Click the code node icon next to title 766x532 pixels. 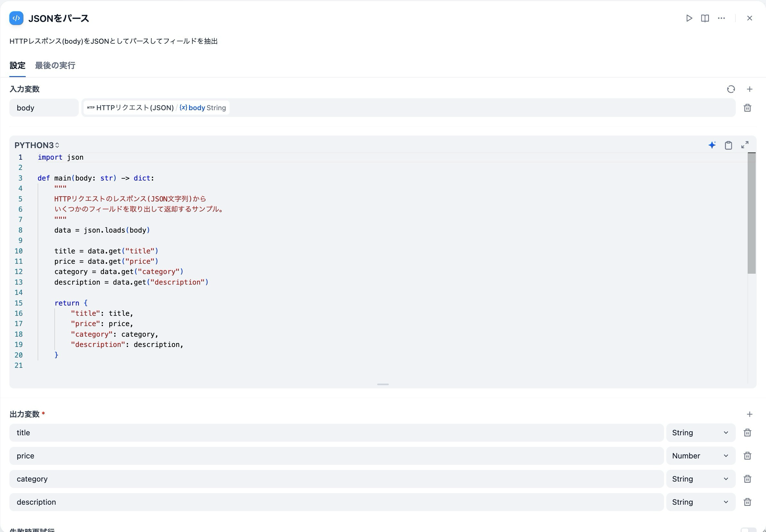click(x=16, y=18)
